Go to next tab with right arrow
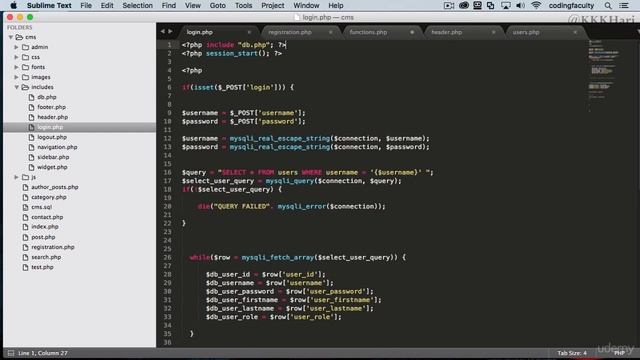Viewport: 640px width, 360px height. point(171,31)
